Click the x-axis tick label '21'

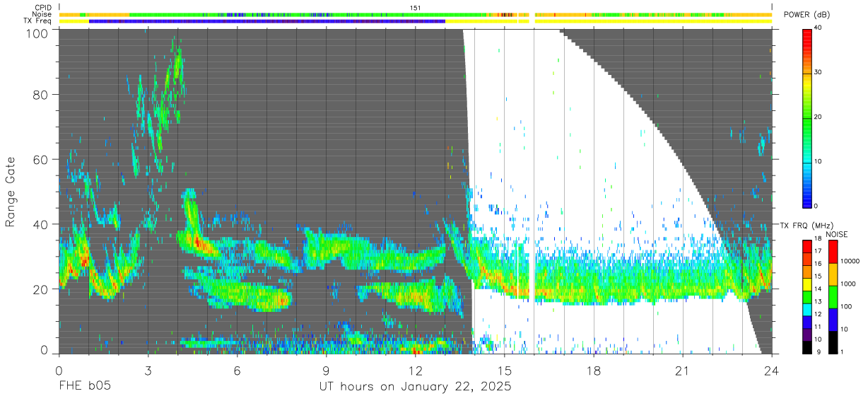coord(683,370)
